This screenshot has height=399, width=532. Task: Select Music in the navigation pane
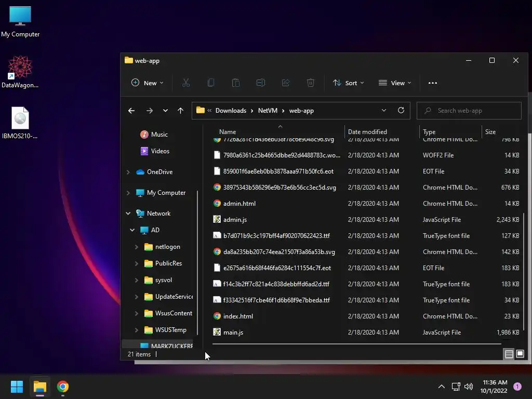coord(154,135)
